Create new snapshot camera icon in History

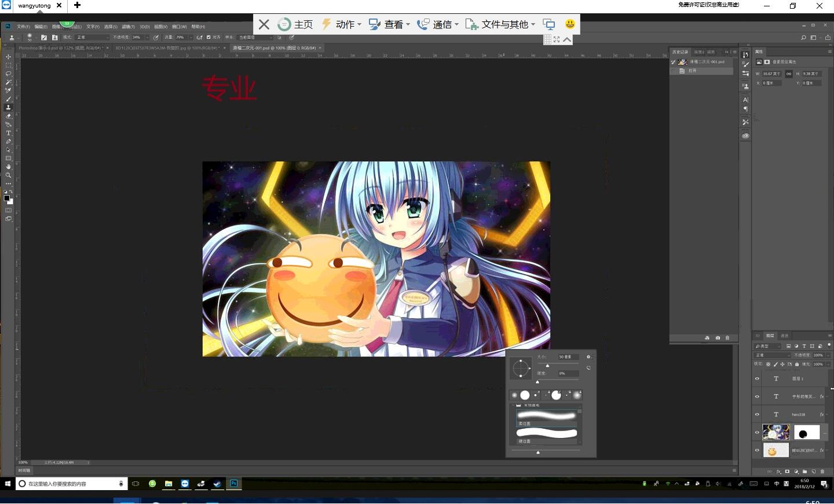tap(718, 338)
